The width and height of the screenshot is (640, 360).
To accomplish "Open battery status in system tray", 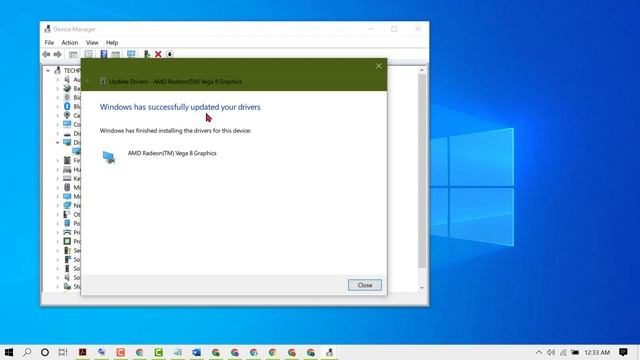I will pos(575,352).
